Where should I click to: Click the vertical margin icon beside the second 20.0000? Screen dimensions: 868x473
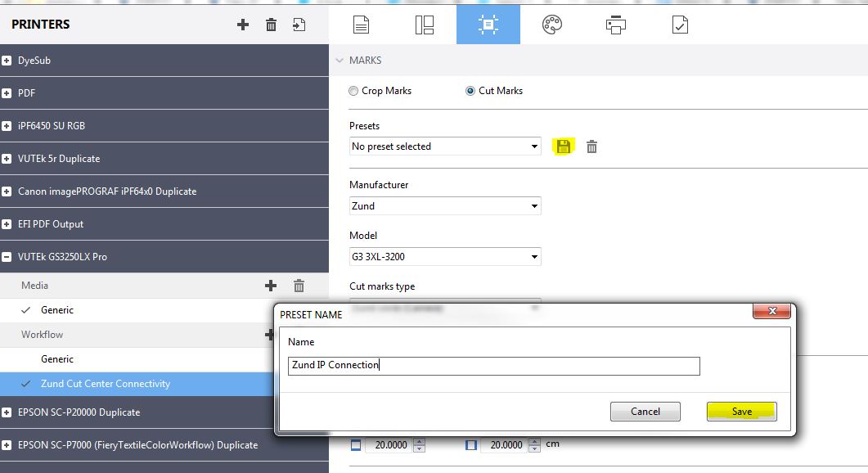471,444
